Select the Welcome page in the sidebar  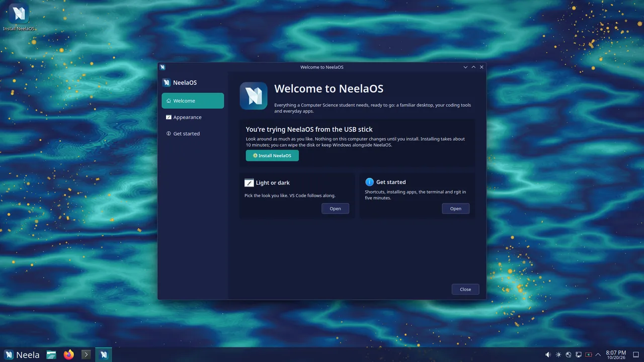pos(193,101)
